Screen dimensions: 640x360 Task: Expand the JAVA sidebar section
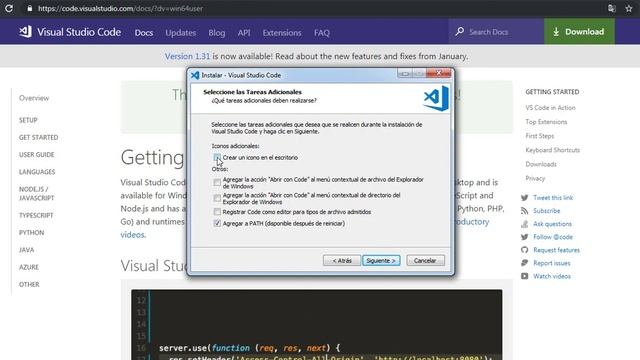pos(27,250)
